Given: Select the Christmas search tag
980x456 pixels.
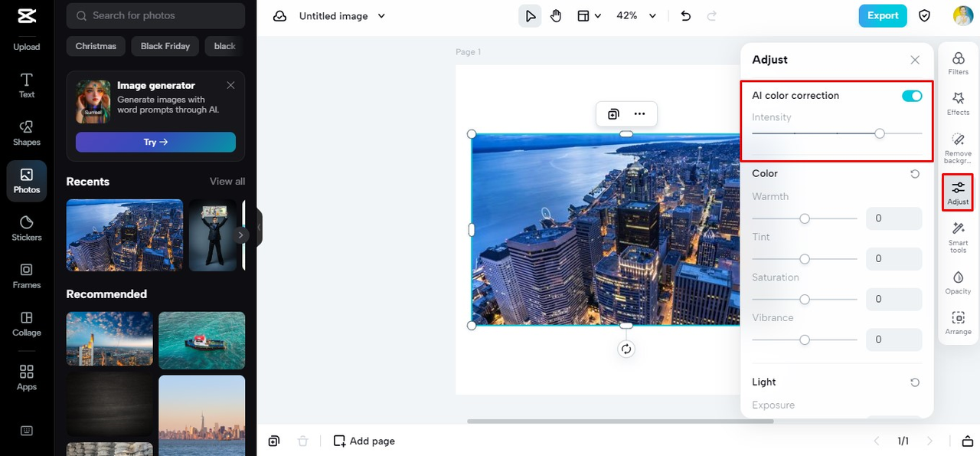Looking at the screenshot, I should pos(96,46).
